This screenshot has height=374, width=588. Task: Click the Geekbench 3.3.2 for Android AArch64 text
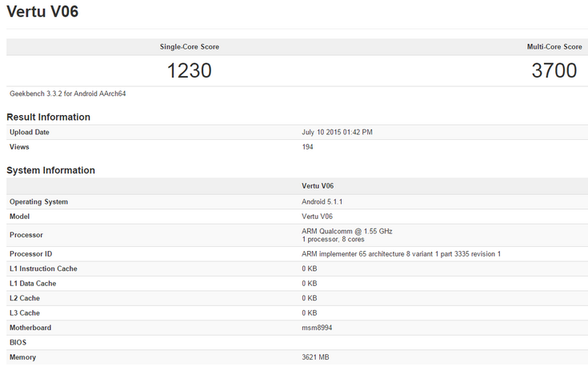coord(67,93)
